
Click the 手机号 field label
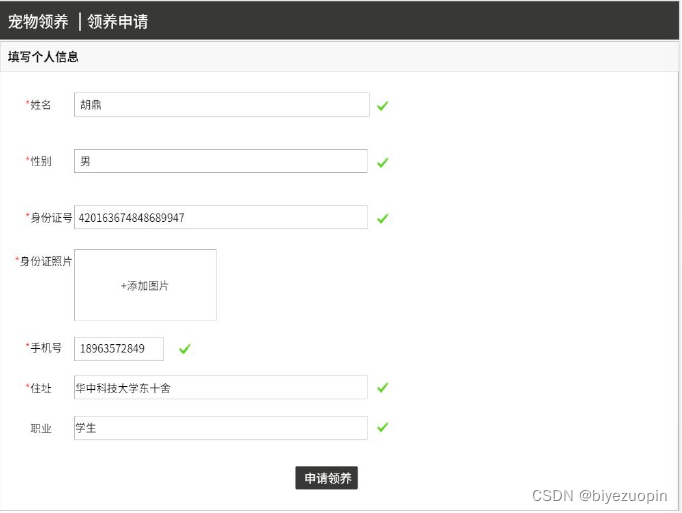tap(46, 348)
